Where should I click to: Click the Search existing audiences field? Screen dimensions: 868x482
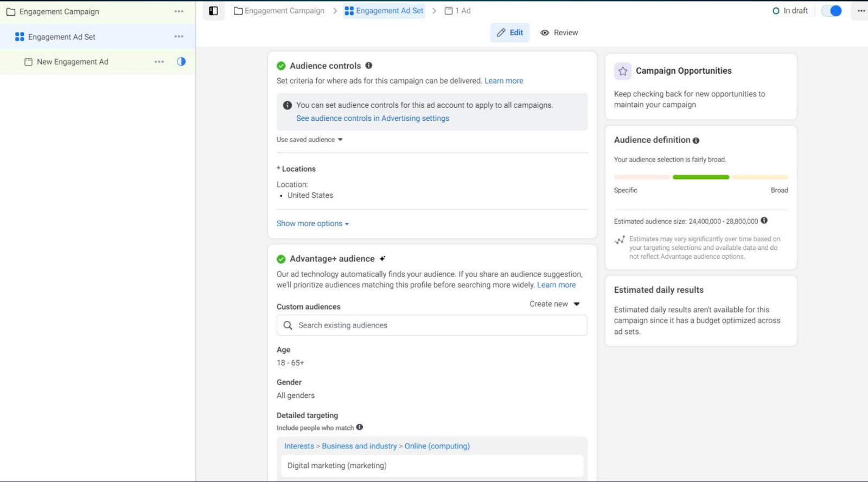[432, 325]
